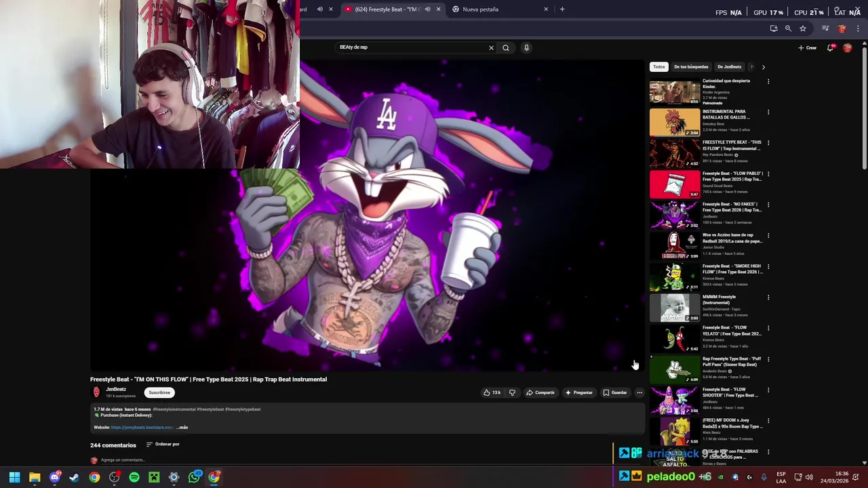Image resolution: width=868 pixels, height=488 pixels.
Task: Open Wos vs Aczino base de rap video
Action: point(732,238)
